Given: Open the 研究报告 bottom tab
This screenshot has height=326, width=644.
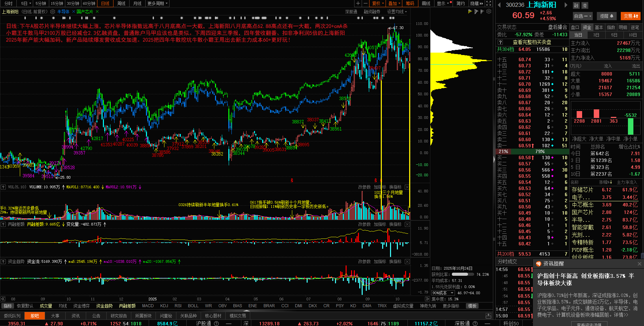Looking at the screenshot, I should pos(119,316).
